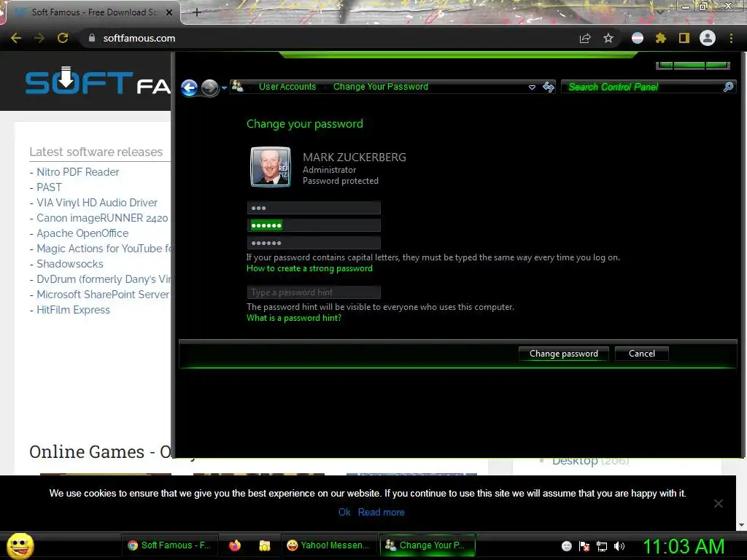The width and height of the screenshot is (747, 560).
Task: Focus the current password field
Action: coord(314,208)
